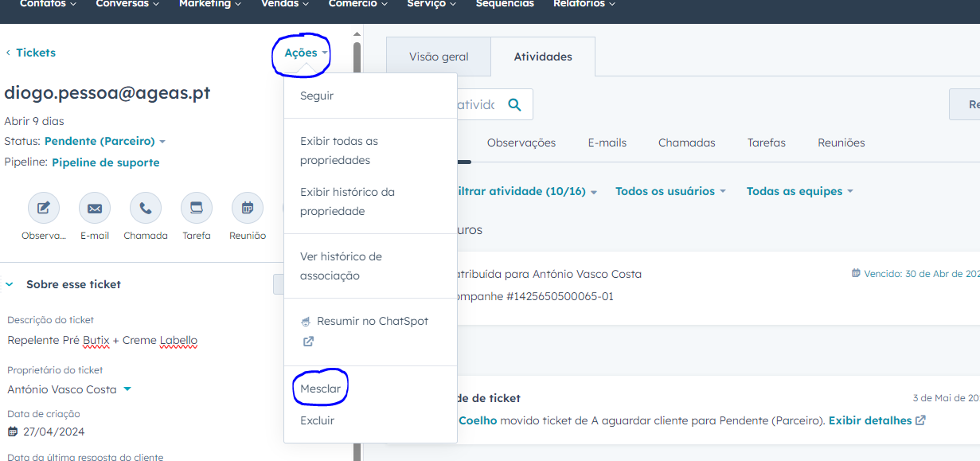Click the Chamada phone icon
This screenshot has width=980, height=461.
pos(146,209)
